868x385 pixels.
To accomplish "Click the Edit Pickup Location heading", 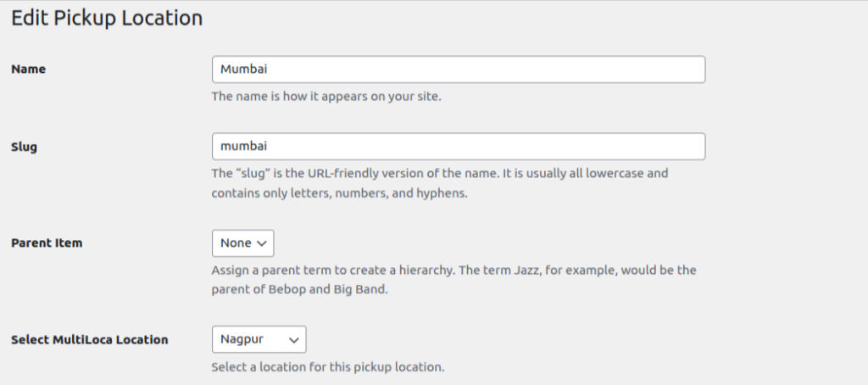I will click(107, 18).
